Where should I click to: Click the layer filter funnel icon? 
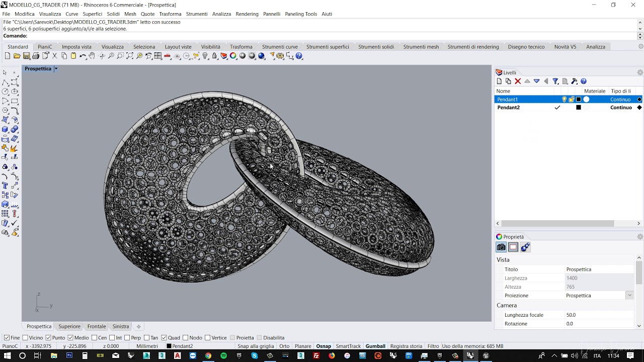(x=555, y=81)
